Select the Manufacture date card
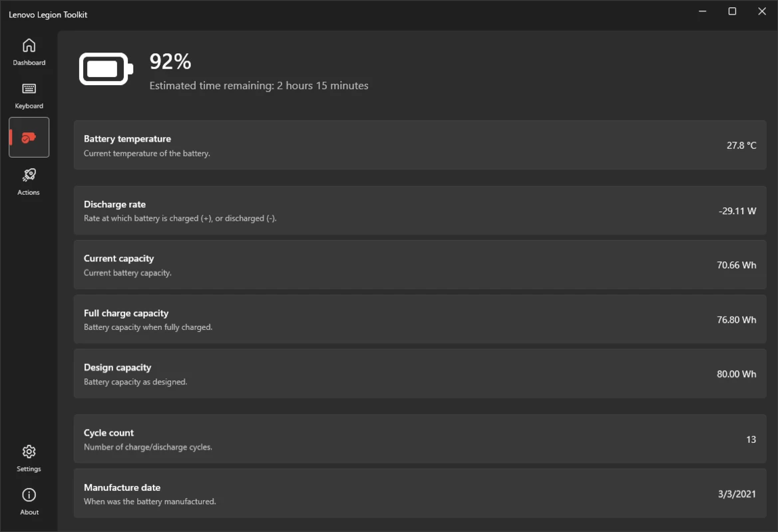This screenshot has width=778, height=532. point(420,493)
